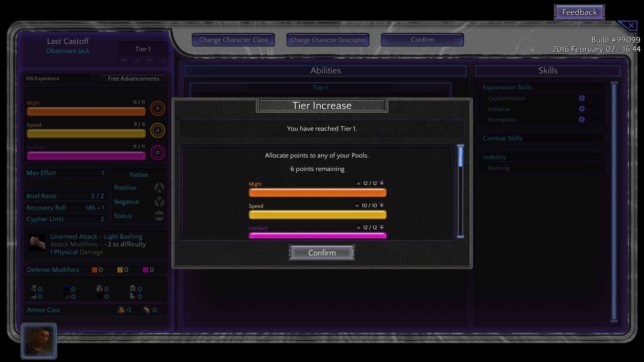Click the Speed Edge circle icon
This screenshot has width=644, height=362.
point(157,130)
